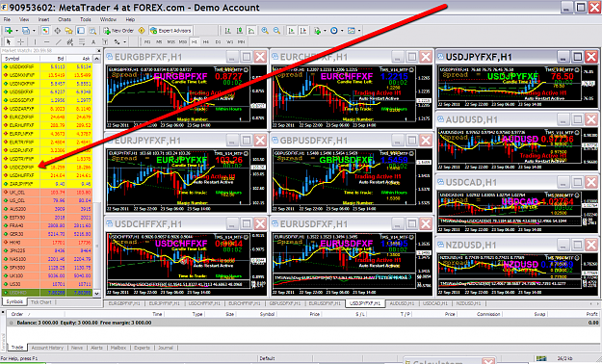Expand the New Chart dropdown arrow
The width and height of the screenshot is (602, 364).
tap(16, 31)
